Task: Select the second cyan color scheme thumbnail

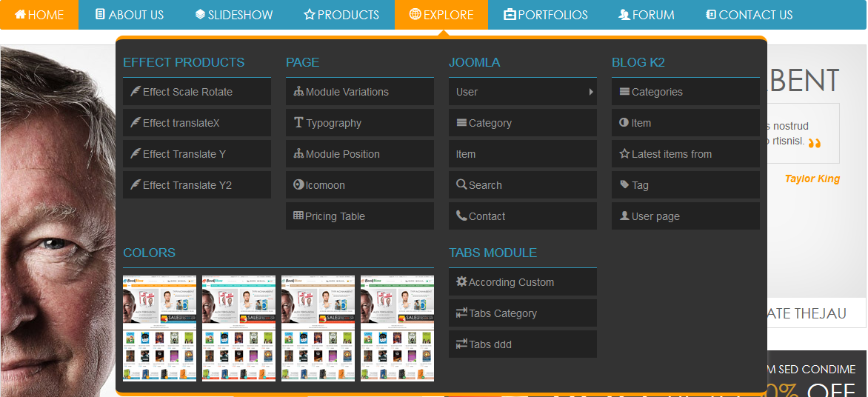Action: (x=238, y=328)
